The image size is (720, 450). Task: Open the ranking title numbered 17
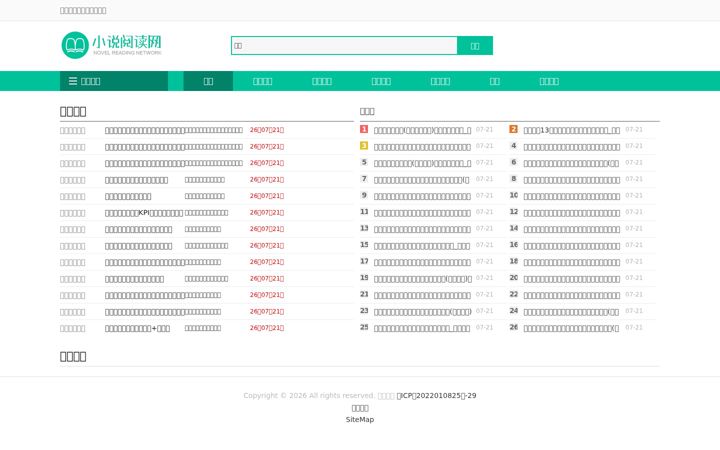pos(422,262)
